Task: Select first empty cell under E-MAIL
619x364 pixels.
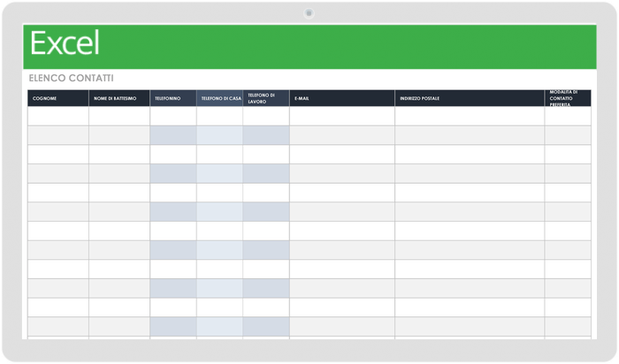Action: [x=342, y=116]
